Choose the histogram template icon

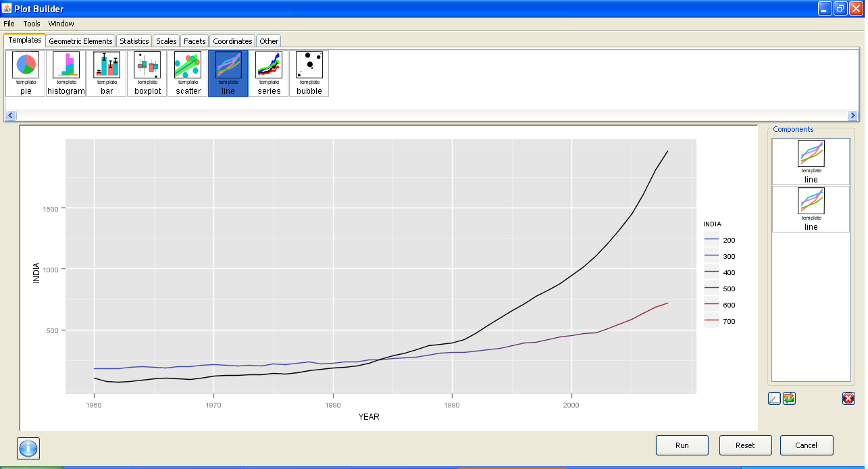tap(66, 73)
